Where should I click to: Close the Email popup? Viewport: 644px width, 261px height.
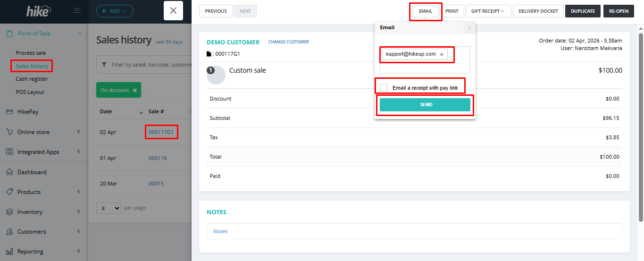[469, 28]
